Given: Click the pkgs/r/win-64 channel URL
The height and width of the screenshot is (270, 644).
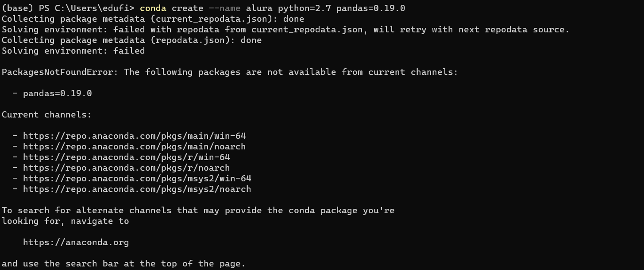Looking at the screenshot, I should point(126,157).
